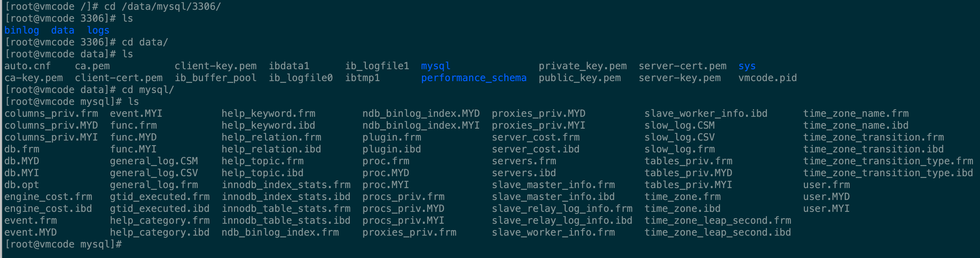980x258 pixels.
Task: Click the auto.cnf file entry
Action: point(28,66)
